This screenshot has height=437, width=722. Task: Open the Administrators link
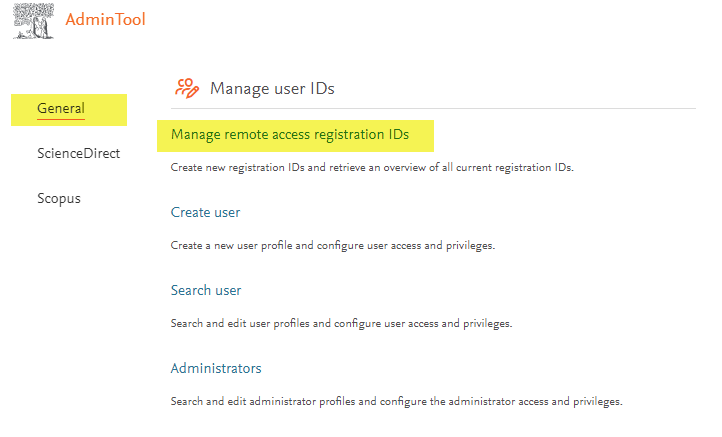(x=216, y=368)
